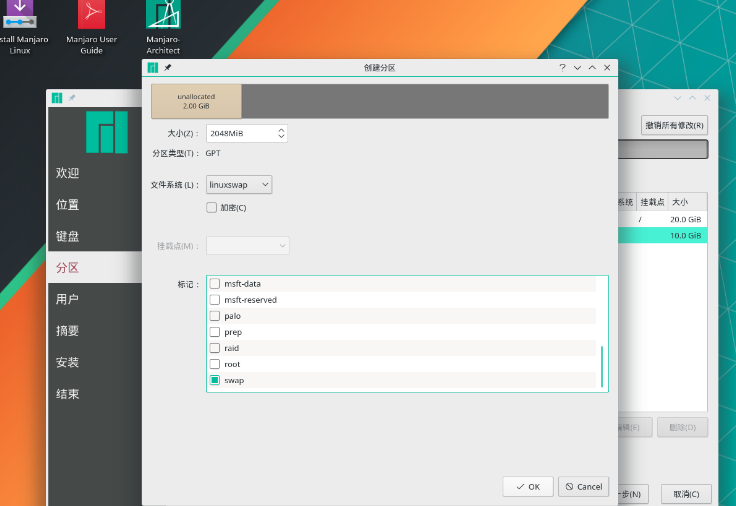Close the installer window behind the dialog
The height and width of the screenshot is (506, 736).
707,98
